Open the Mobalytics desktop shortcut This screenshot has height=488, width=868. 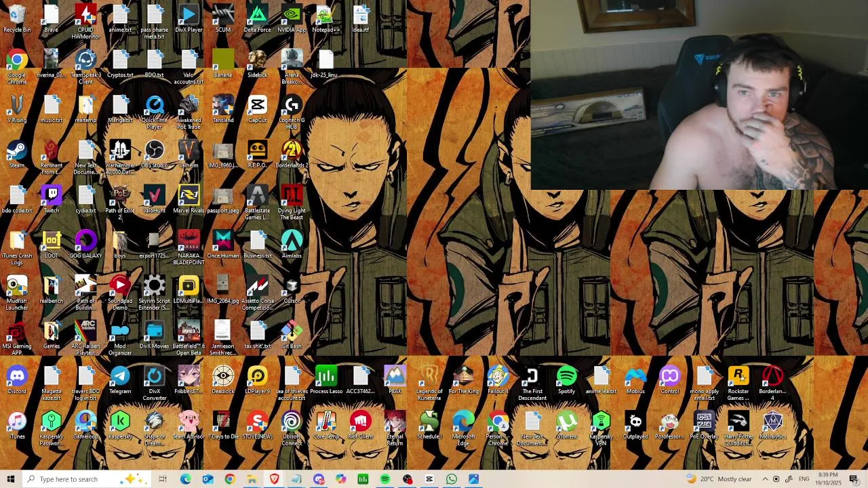(772, 426)
